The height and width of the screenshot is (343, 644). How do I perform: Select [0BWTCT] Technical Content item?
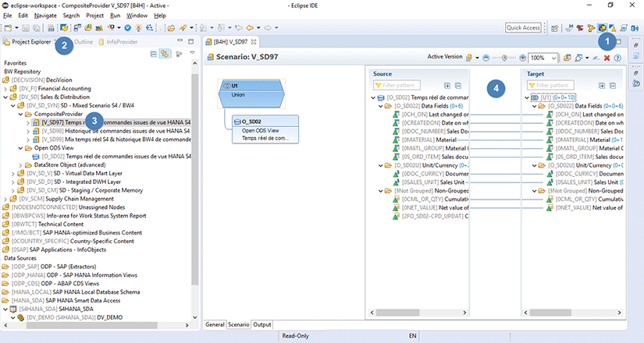click(43, 225)
